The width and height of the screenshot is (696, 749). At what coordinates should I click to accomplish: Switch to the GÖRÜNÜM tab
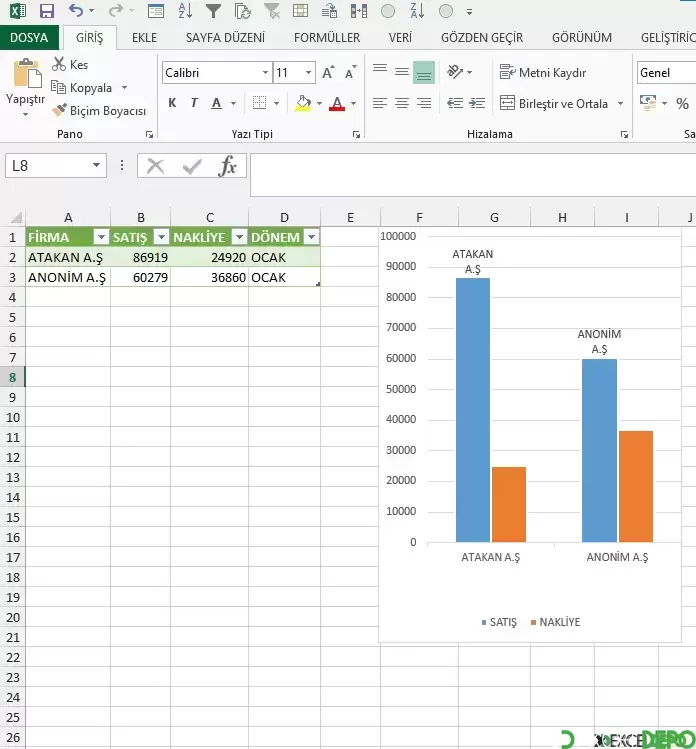coord(581,37)
